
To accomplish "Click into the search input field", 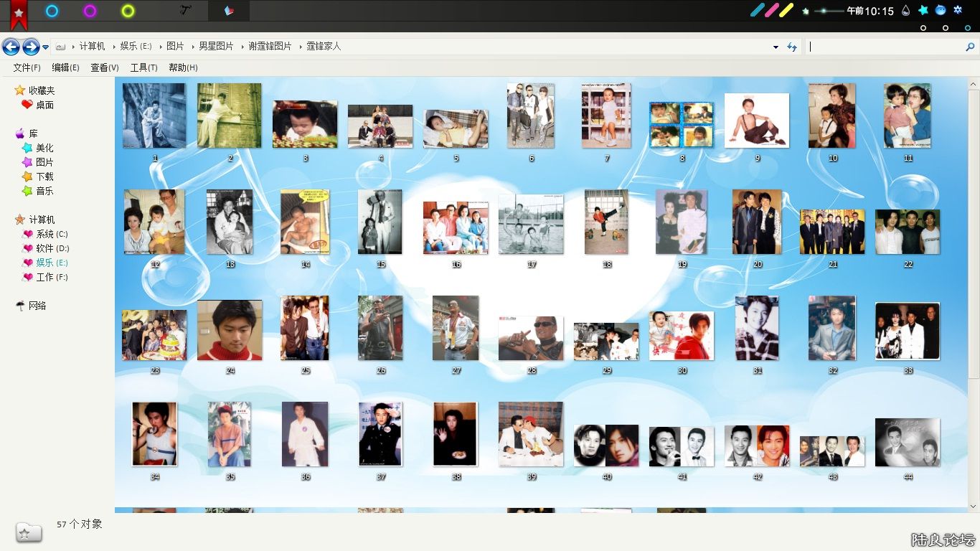I will click(x=882, y=47).
